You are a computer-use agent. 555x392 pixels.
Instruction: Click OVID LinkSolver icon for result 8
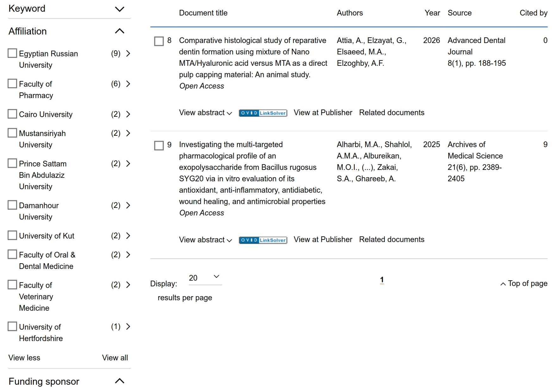(x=263, y=113)
